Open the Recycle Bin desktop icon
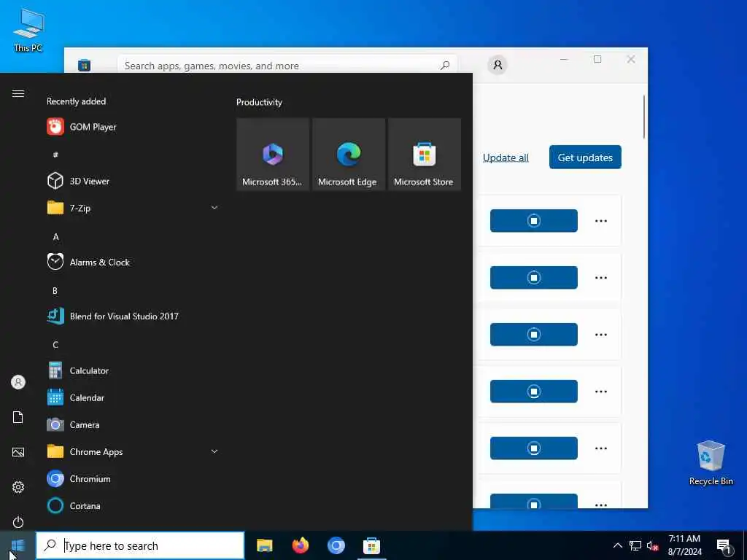This screenshot has height=560, width=747. point(711,463)
